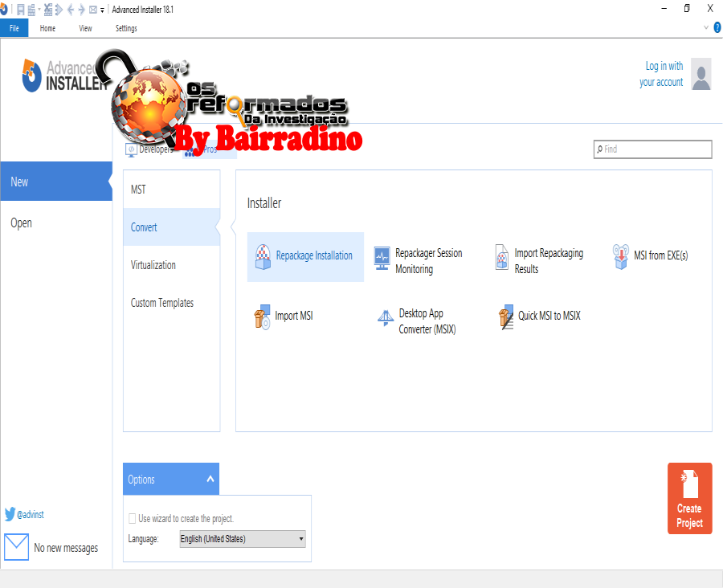Select Quick MSI to MSIX label
Viewport: 723px width, 588px height.
click(x=549, y=316)
